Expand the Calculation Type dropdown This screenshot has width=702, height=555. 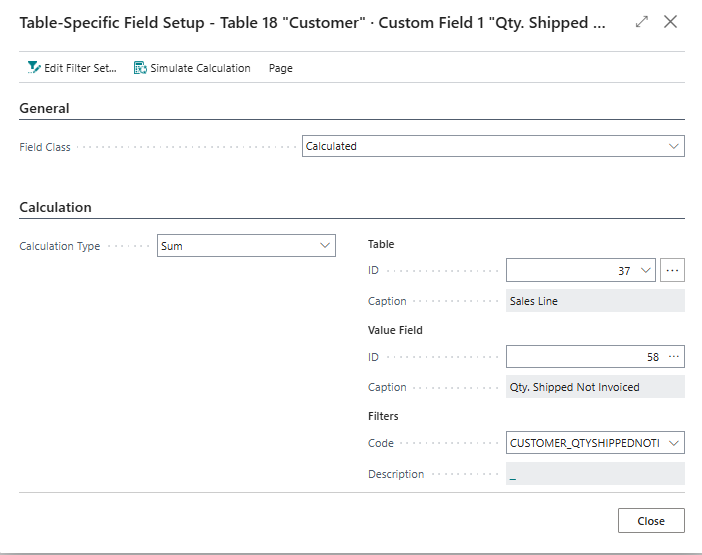(325, 246)
